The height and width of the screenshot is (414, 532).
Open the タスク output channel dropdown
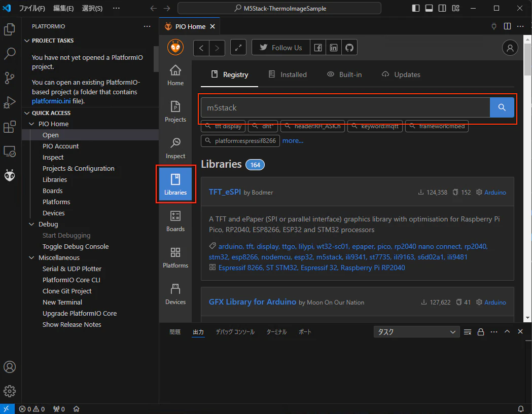(x=417, y=332)
